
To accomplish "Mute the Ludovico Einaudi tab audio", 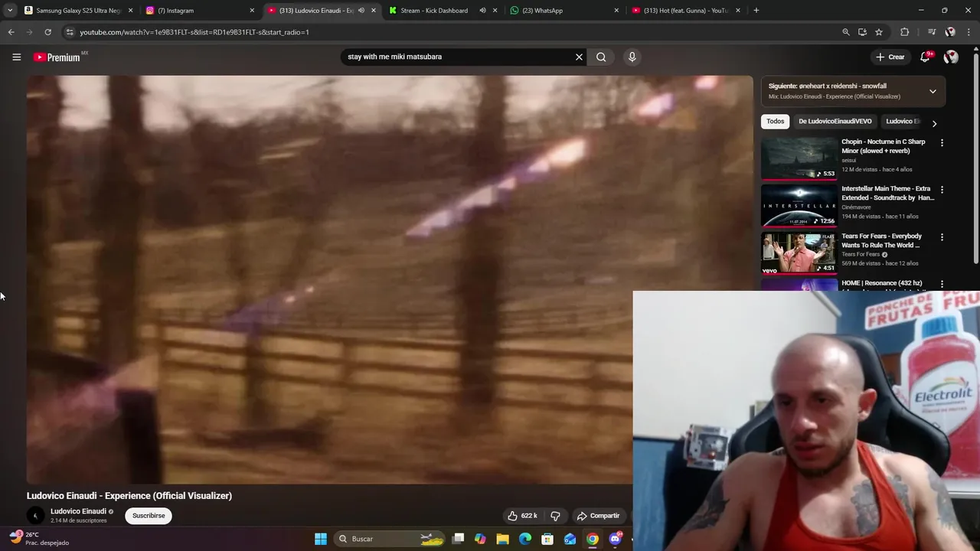I will [361, 11].
